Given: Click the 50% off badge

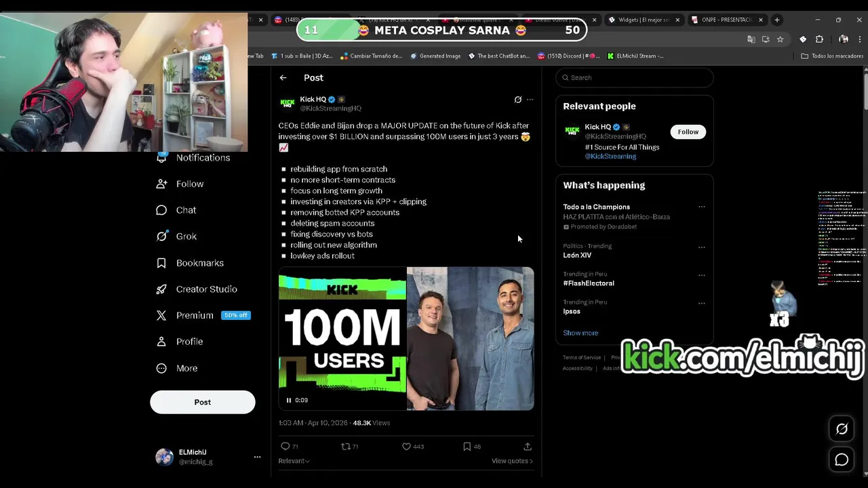Looking at the screenshot, I should pyautogui.click(x=236, y=315).
